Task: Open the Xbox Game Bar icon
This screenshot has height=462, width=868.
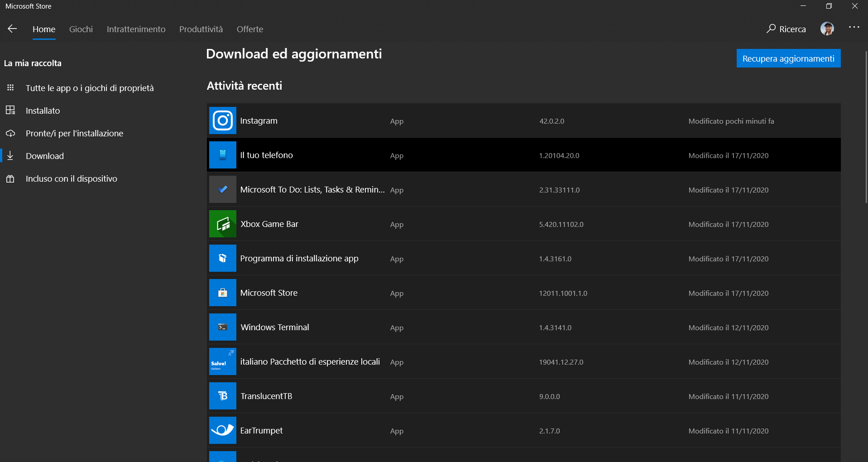Action: point(223,224)
